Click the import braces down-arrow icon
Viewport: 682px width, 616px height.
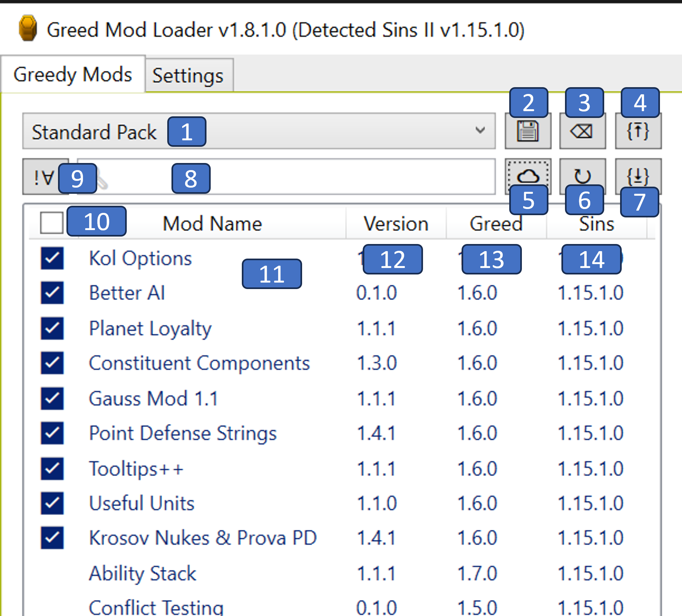638,177
